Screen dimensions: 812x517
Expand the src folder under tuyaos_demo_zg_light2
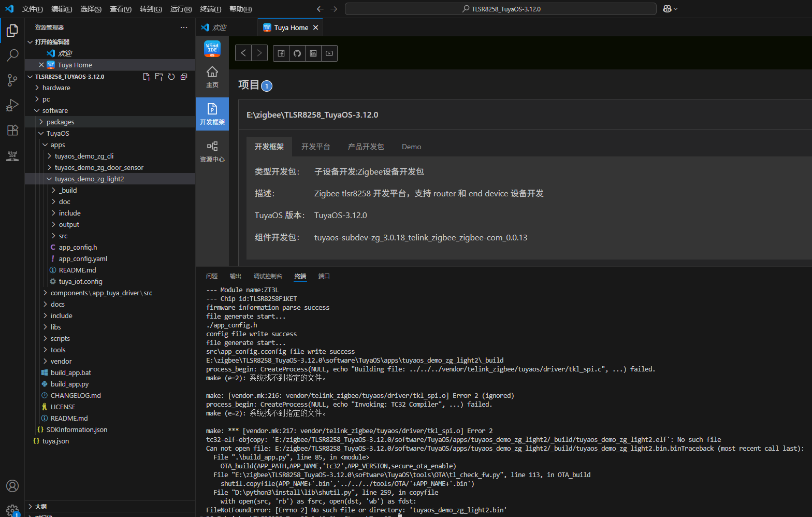click(x=63, y=236)
